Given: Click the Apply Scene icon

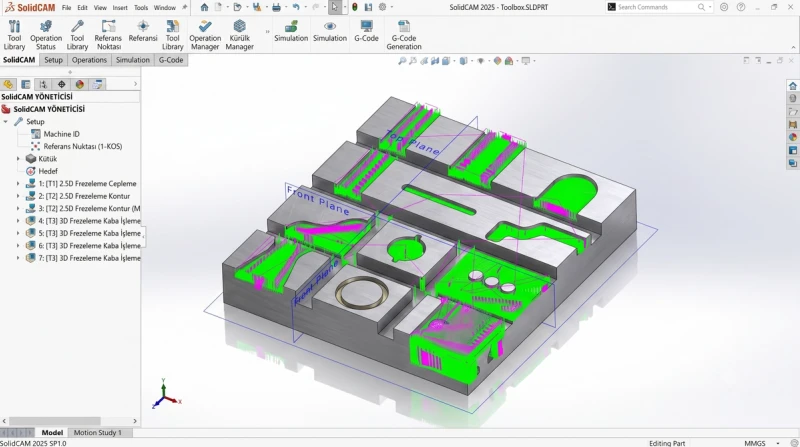Looking at the screenshot, I should (x=509, y=61).
